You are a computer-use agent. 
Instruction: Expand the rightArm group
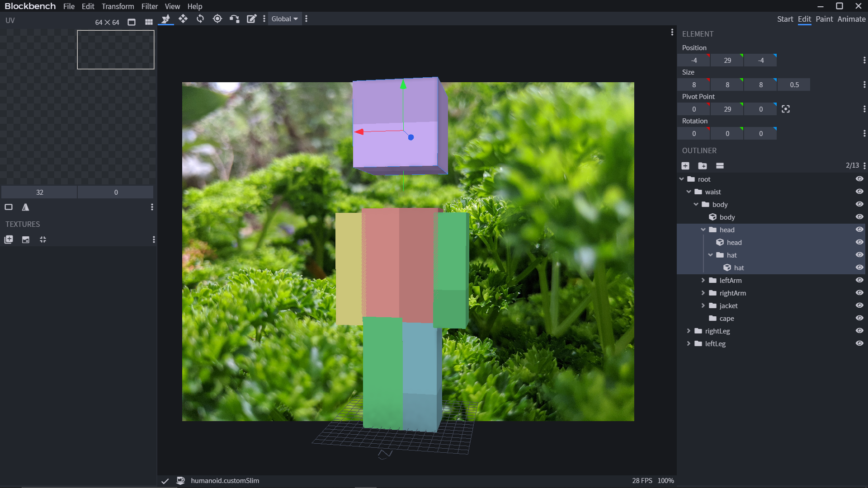[x=703, y=293]
